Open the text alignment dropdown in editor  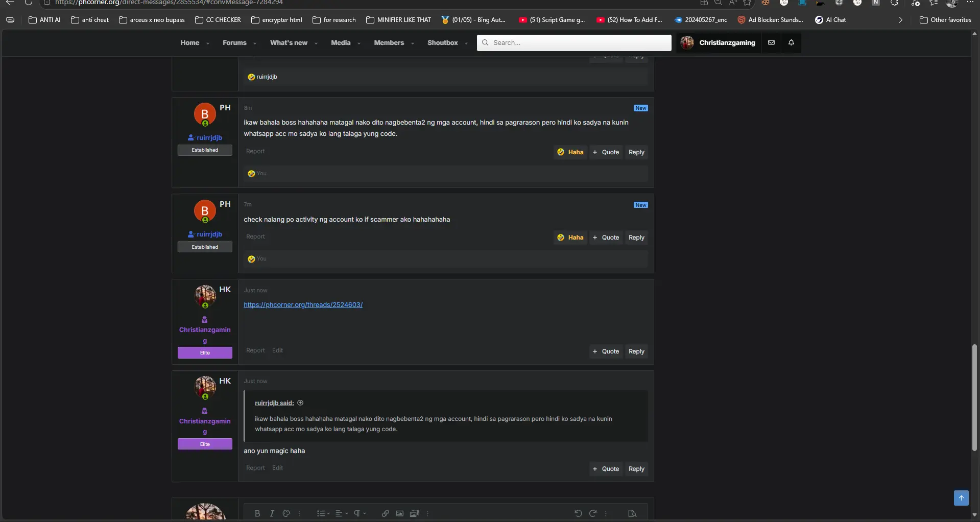[341, 513]
